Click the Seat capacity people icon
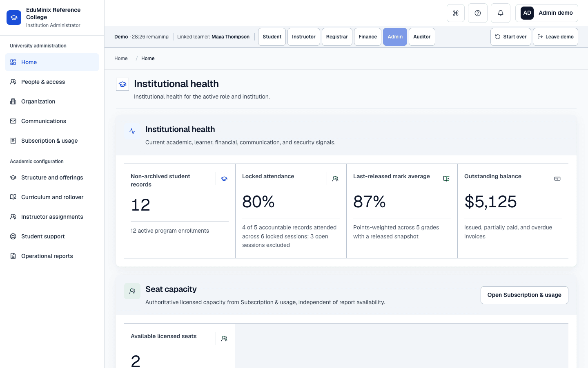The image size is (588, 368). tap(132, 291)
